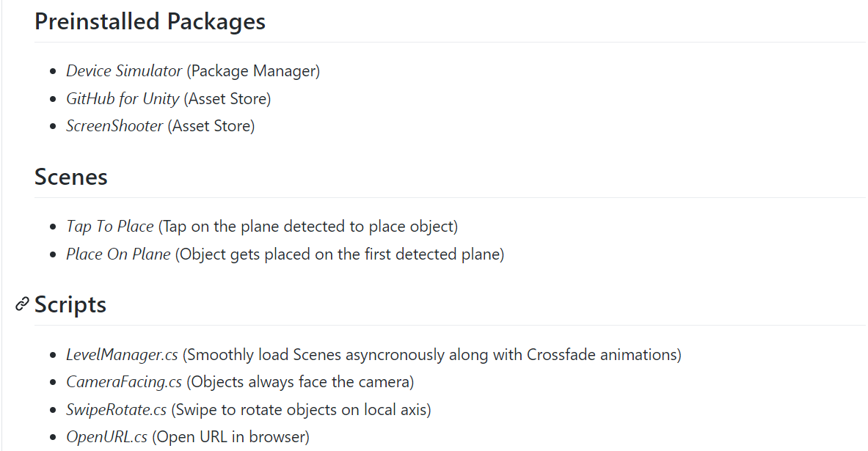The width and height of the screenshot is (868, 451).
Task: Click the Scenes heading
Action: (71, 177)
